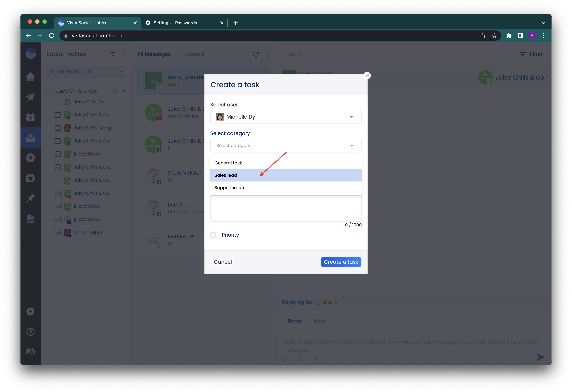The image size is (572, 392).
Task: Switch to the Unread tab
Action: [x=194, y=54]
